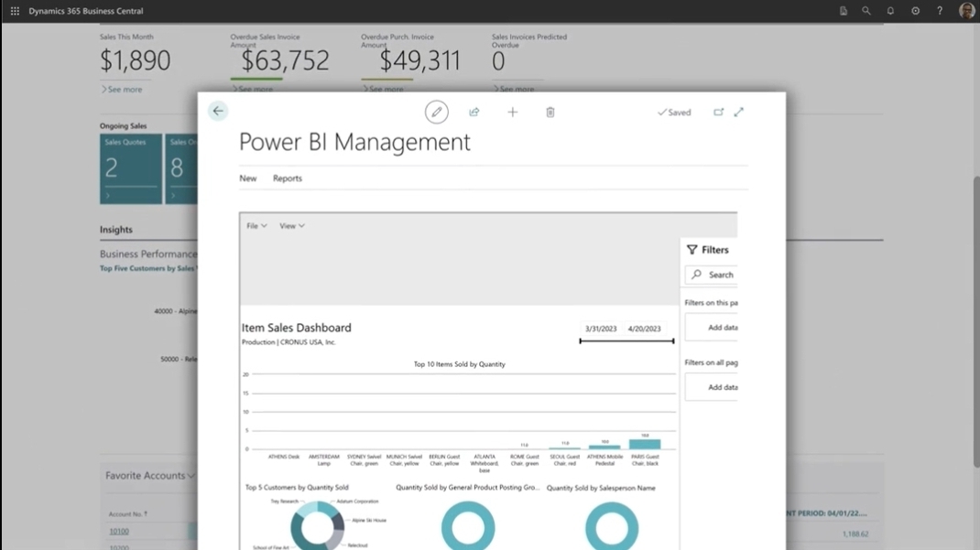Click the pencil edit icon

click(437, 112)
